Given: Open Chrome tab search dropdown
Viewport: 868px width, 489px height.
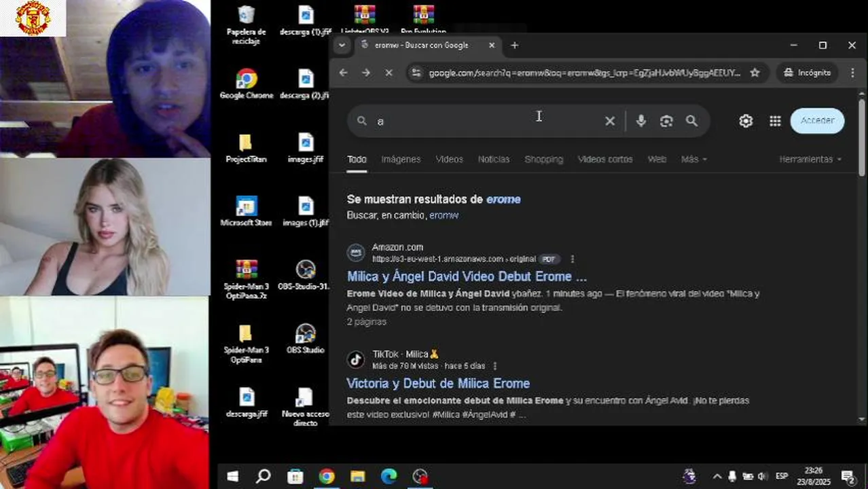Looking at the screenshot, I should pyautogui.click(x=342, y=46).
